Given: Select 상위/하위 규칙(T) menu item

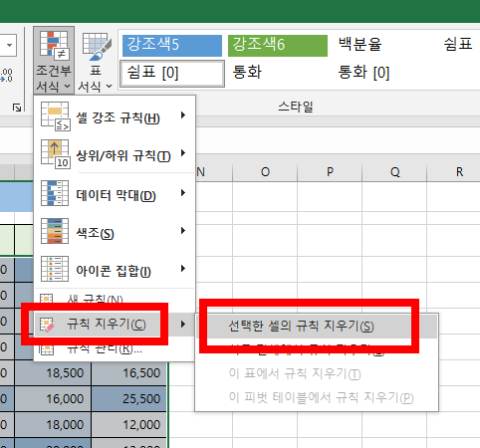Looking at the screenshot, I should point(115,154).
